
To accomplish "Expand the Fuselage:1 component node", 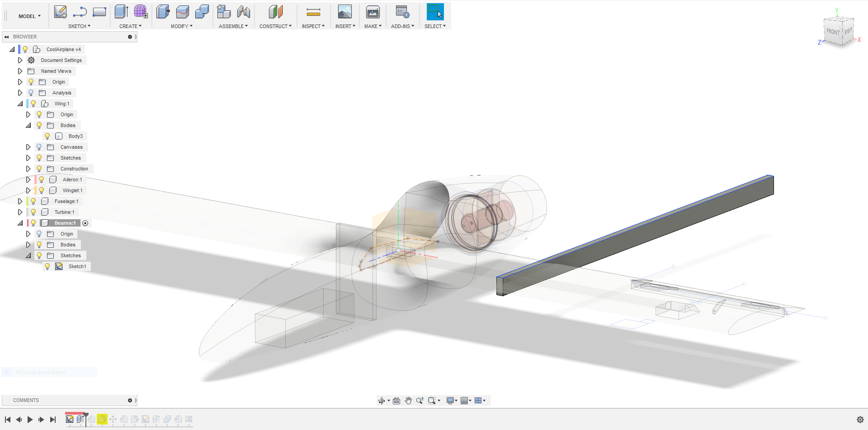I will pyautogui.click(x=20, y=201).
